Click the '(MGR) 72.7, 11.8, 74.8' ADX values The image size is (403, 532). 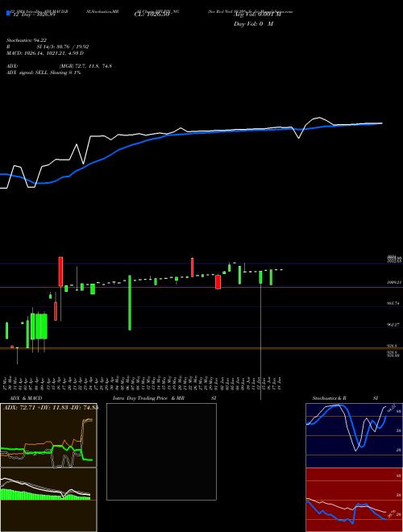(x=85, y=66)
